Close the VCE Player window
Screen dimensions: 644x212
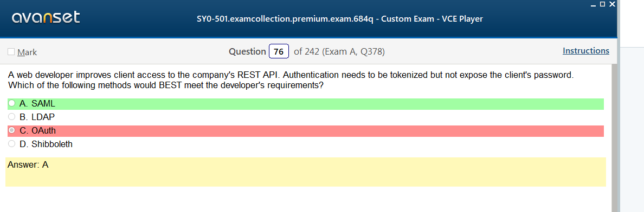click(612, 4)
